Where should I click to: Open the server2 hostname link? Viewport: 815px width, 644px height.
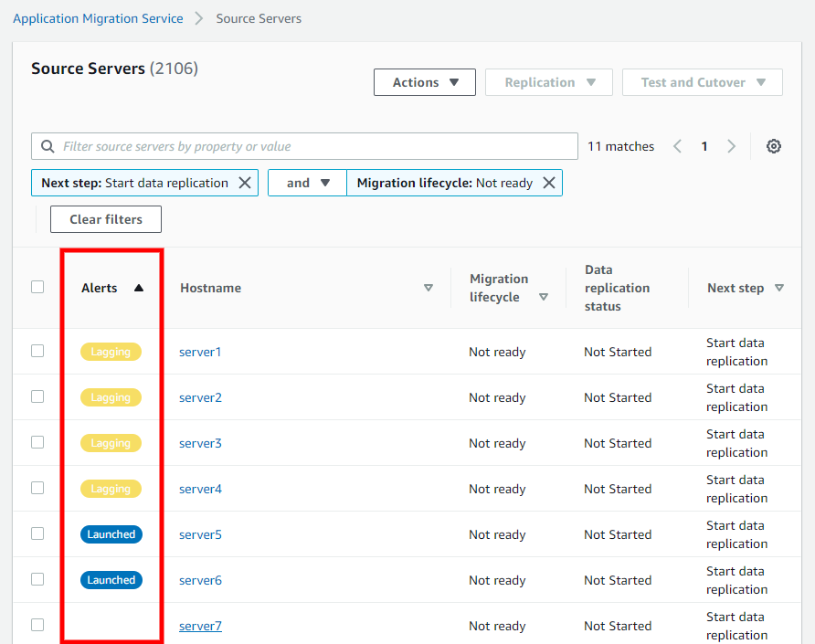point(201,397)
